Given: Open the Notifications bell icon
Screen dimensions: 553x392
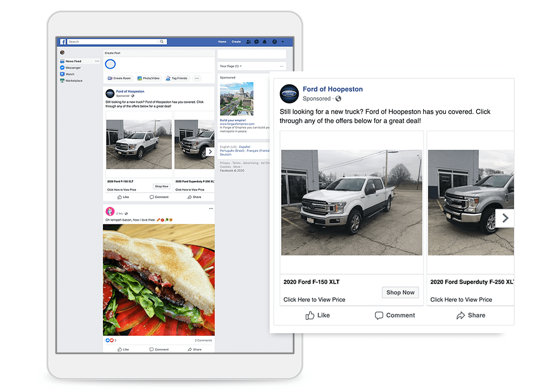Looking at the screenshot, I should click(x=264, y=41).
